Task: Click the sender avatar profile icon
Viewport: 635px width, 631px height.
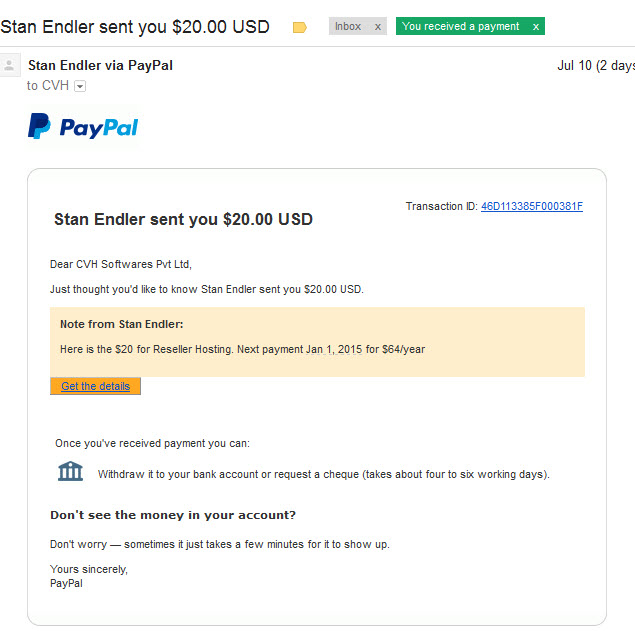Action: point(9,65)
